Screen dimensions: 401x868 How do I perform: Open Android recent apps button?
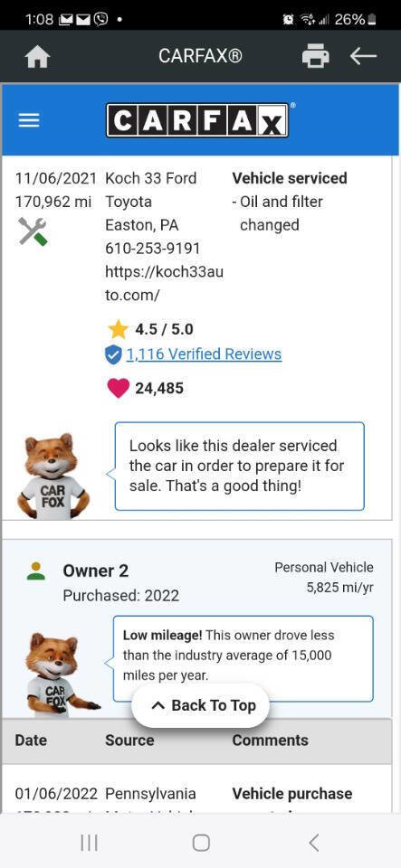(x=89, y=843)
